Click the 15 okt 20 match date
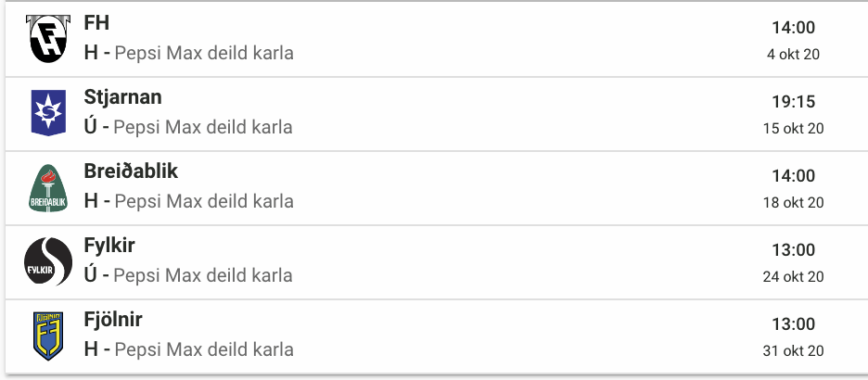Image resolution: width=868 pixels, height=380 pixels. tap(793, 128)
